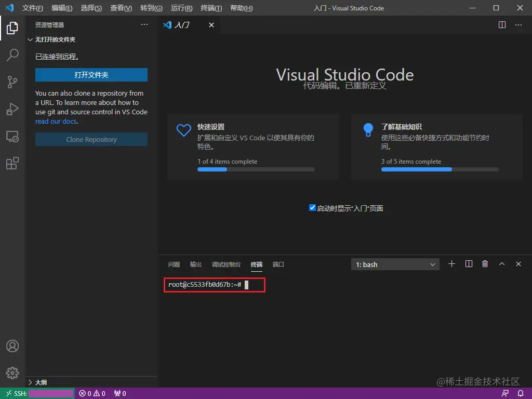This screenshot has width=532, height=399.
Task: Switch to the 问题 panel tab
Action: point(174,264)
